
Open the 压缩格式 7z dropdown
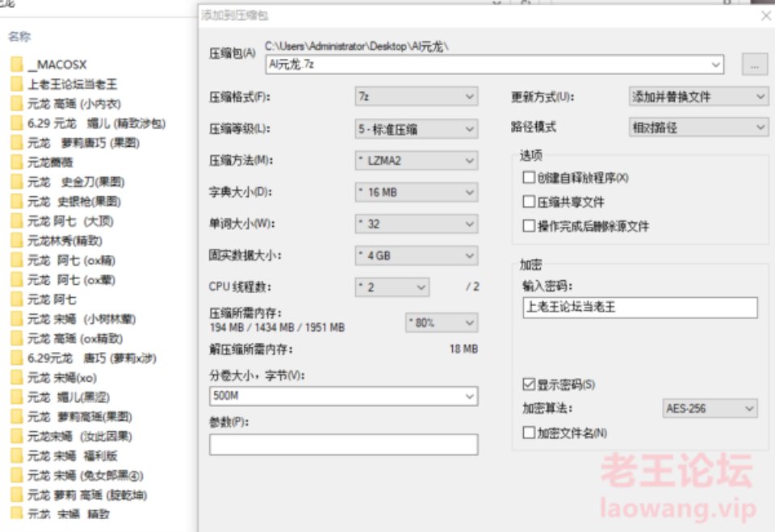417,96
